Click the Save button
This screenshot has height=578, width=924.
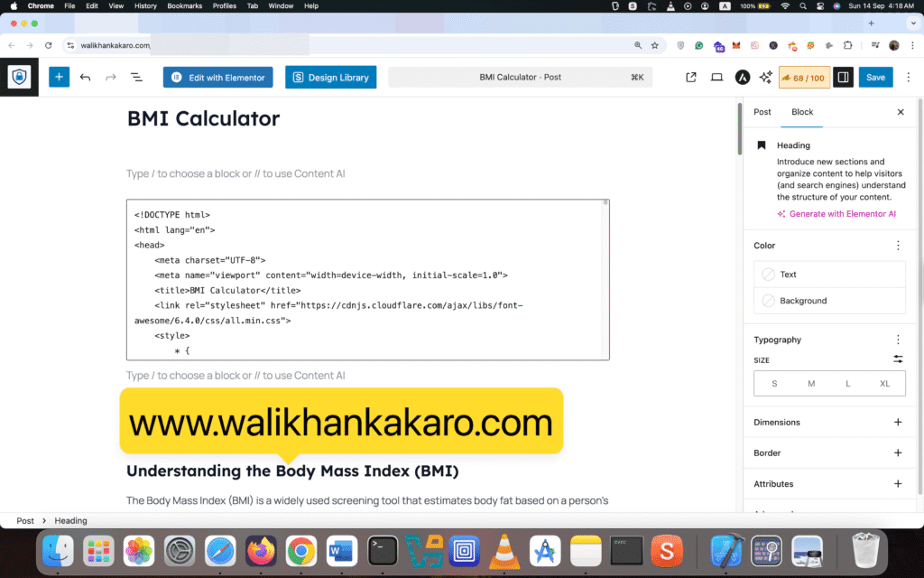(x=875, y=78)
